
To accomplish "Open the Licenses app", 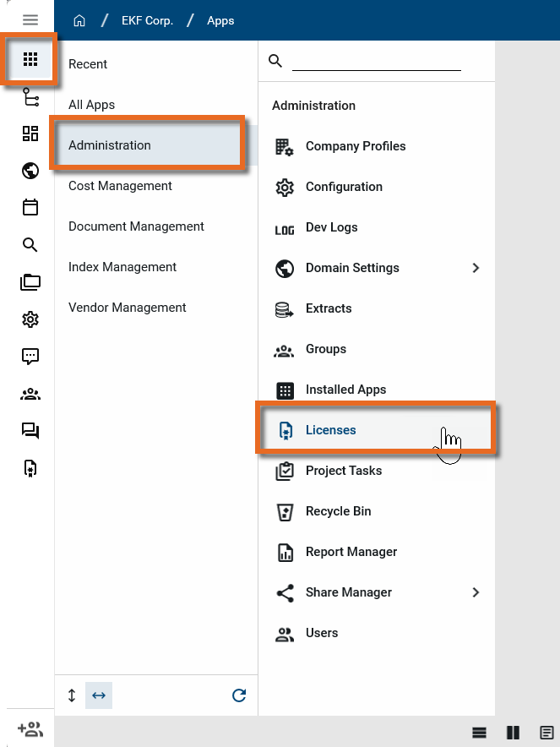I will 330,430.
